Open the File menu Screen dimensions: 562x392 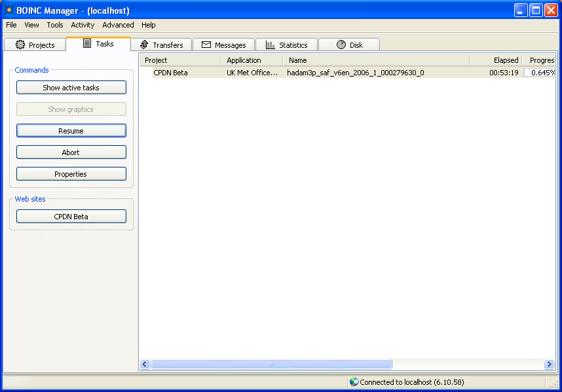point(11,25)
